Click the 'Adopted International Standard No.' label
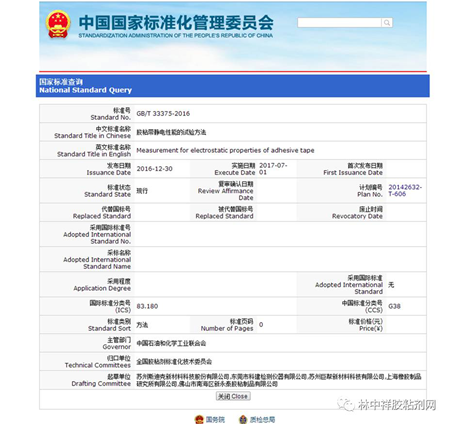Viewport: 450px width, 424px height. click(97, 238)
